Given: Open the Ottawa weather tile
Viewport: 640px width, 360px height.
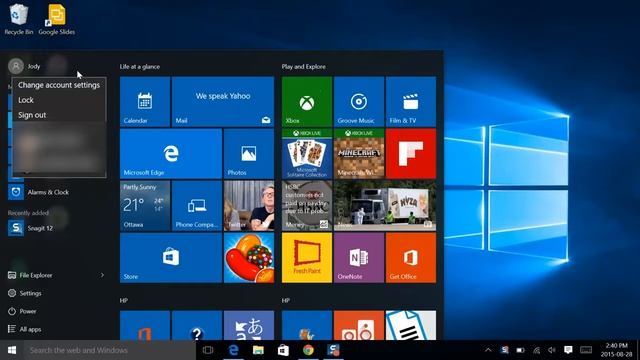Looking at the screenshot, I should (145, 206).
